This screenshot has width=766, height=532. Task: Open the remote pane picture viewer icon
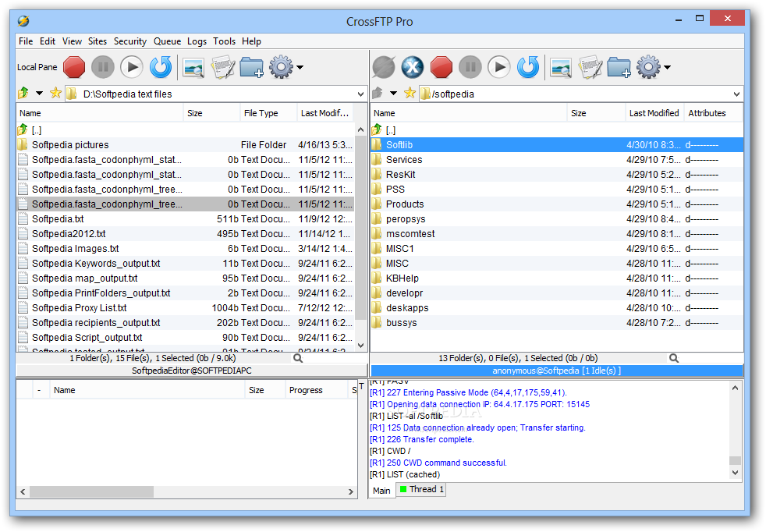[x=561, y=67]
